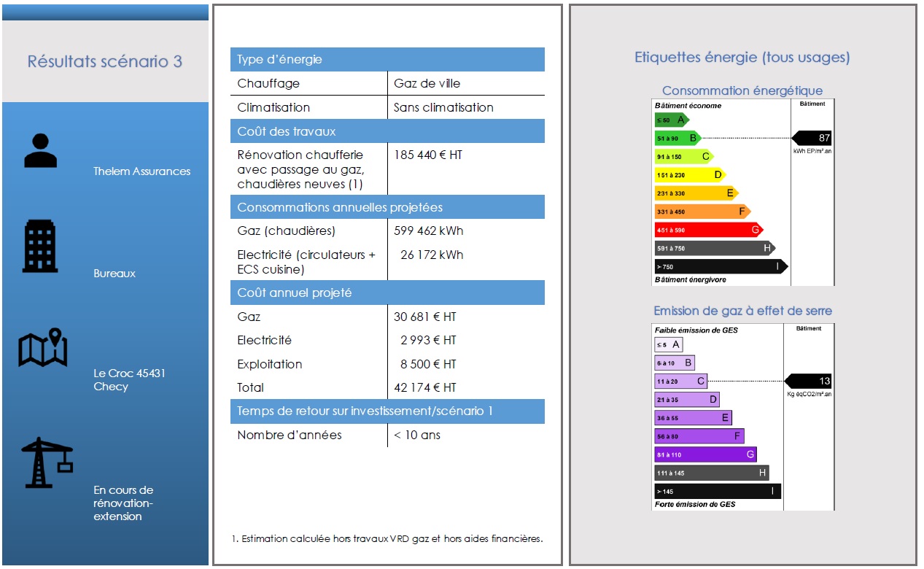
Task: Click 'Bâtiment énergivore' caption
Action: point(690,279)
